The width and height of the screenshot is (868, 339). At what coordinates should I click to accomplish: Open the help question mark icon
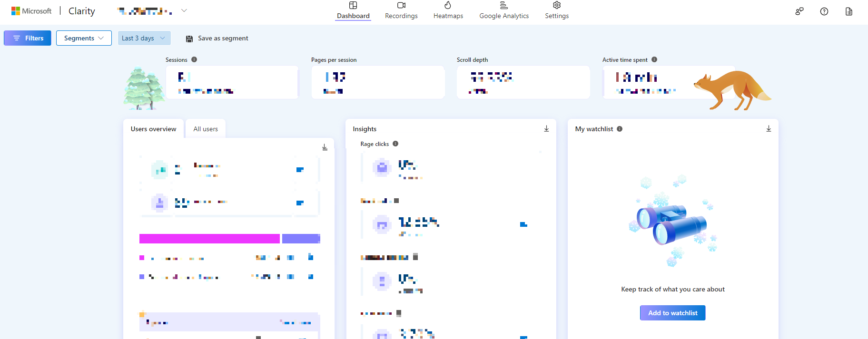(824, 11)
